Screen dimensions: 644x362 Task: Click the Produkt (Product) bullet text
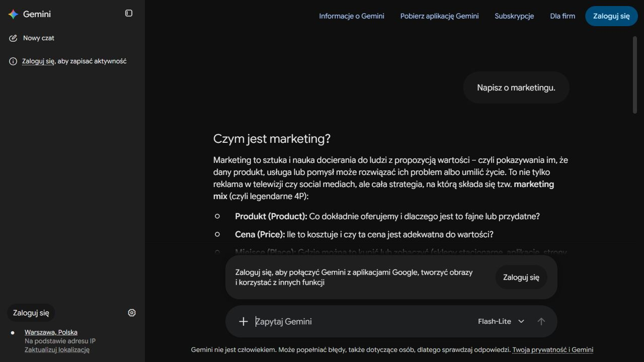point(387,216)
